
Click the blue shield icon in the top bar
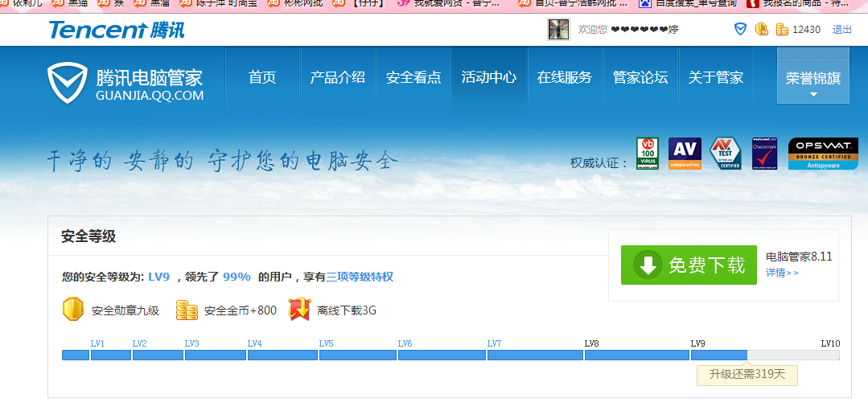(x=740, y=29)
